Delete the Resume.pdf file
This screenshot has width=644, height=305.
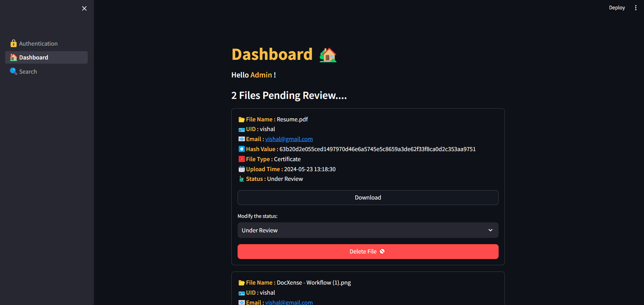[368, 251]
